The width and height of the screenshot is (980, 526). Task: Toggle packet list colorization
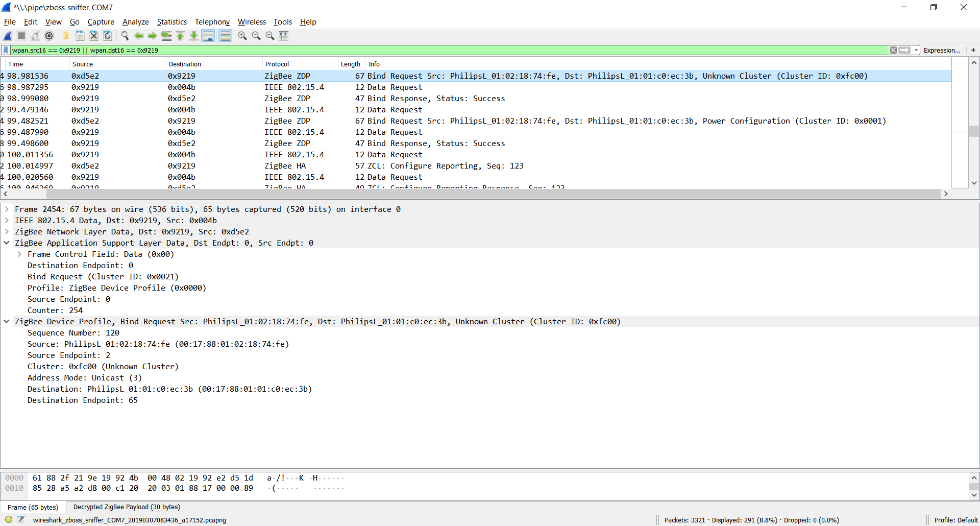click(x=225, y=36)
